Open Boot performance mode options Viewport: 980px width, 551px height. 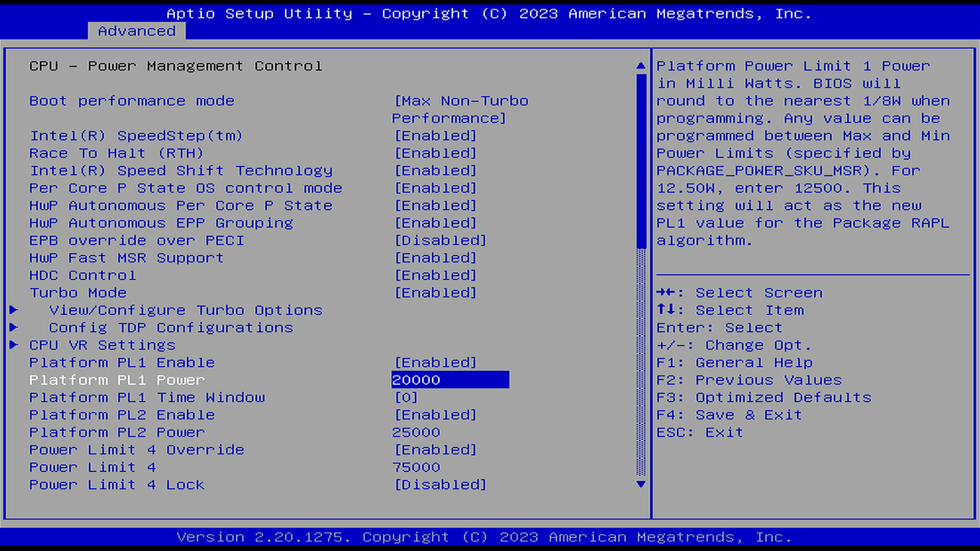pyautogui.click(x=461, y=101)
